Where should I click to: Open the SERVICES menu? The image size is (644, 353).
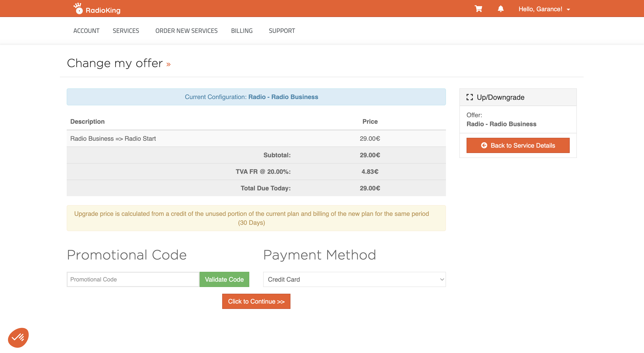126,31
